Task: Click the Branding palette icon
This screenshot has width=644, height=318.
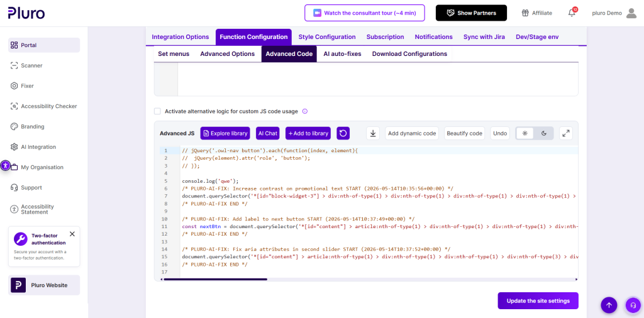Action: click(14, 126)
